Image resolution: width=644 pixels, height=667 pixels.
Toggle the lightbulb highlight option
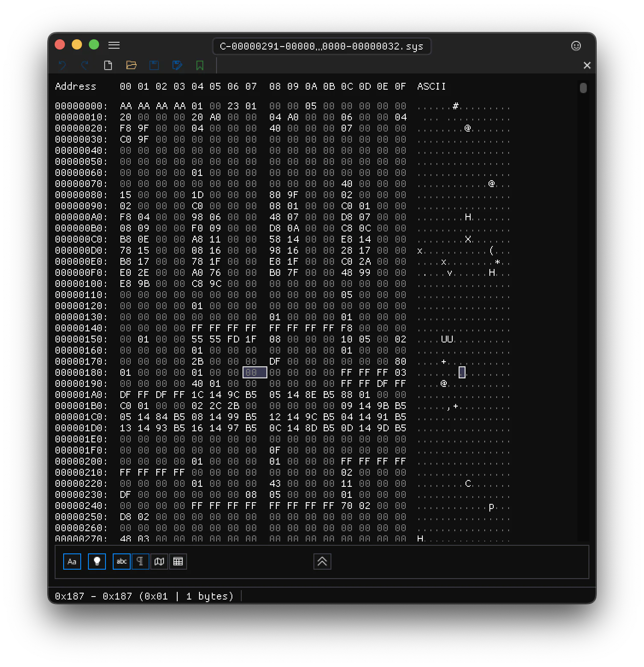pos(97,562)
